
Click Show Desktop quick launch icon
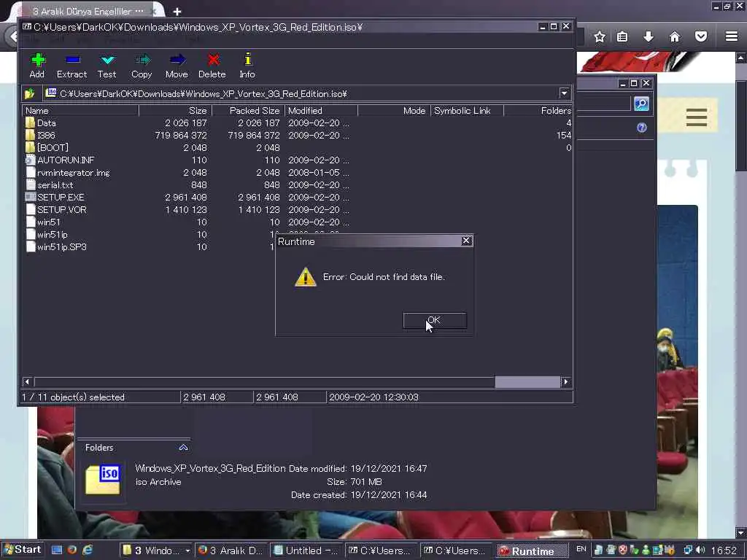[57, 550]
